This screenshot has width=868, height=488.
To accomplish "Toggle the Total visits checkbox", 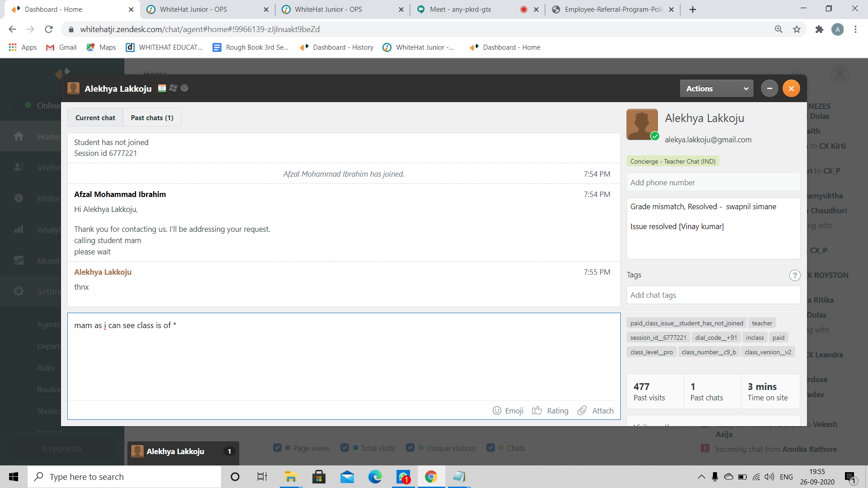I will tap(345, 448).
